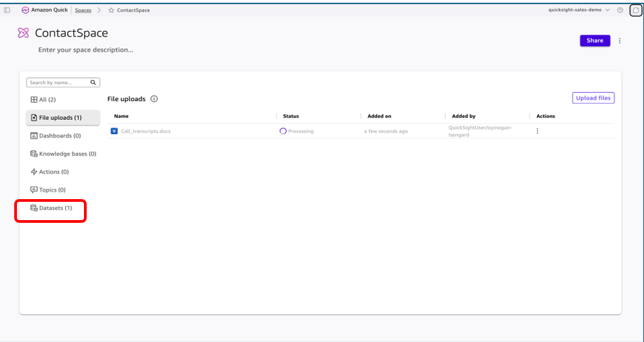Click the Upload files button
This screenshot has width=644, height=342.
[x=593, y=98]
